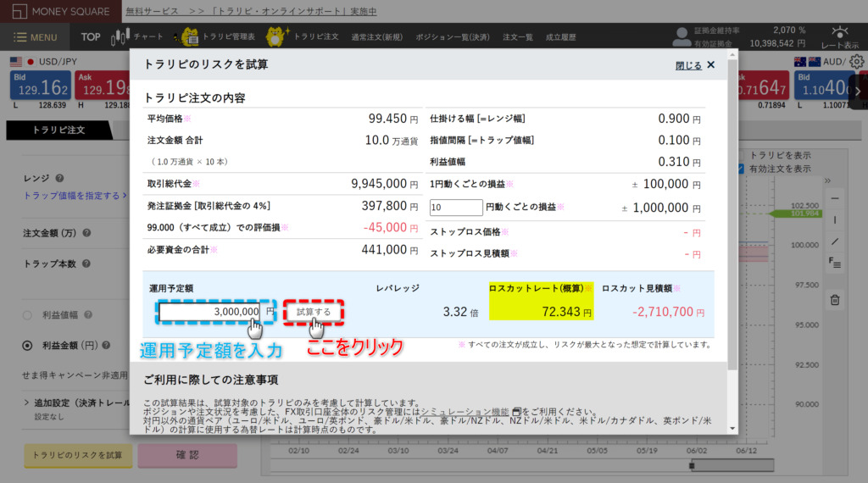Click the USD/JPY Bid price tile
868x483 pixels.
coord(41,86)
